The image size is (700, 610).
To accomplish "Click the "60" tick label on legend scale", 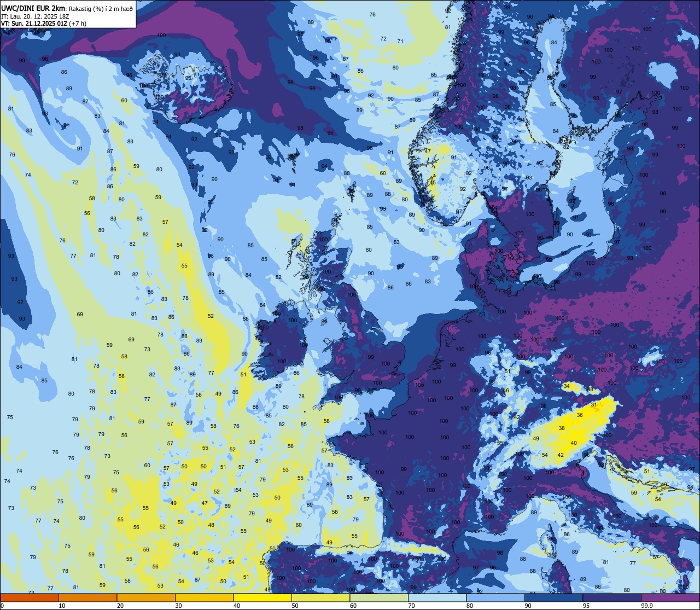I will 353,606.
